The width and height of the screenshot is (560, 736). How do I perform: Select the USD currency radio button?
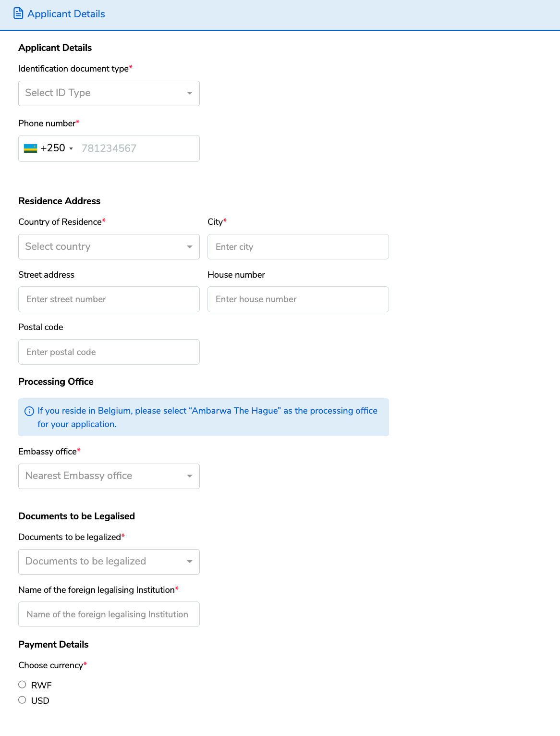pos(22,700)
